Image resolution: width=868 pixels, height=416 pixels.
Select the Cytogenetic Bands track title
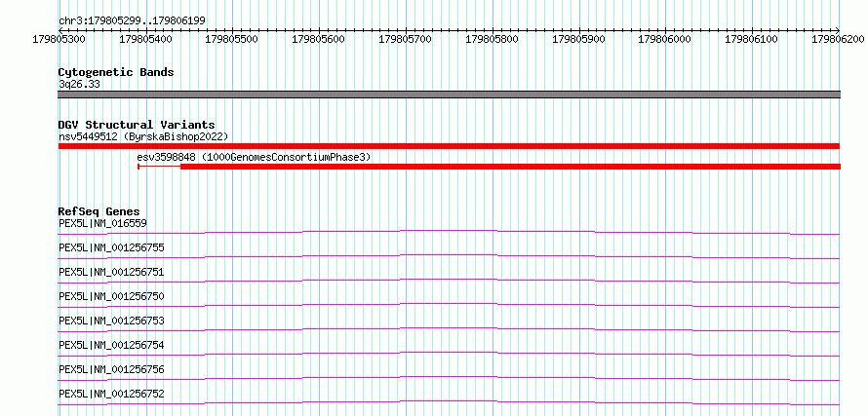116,72
